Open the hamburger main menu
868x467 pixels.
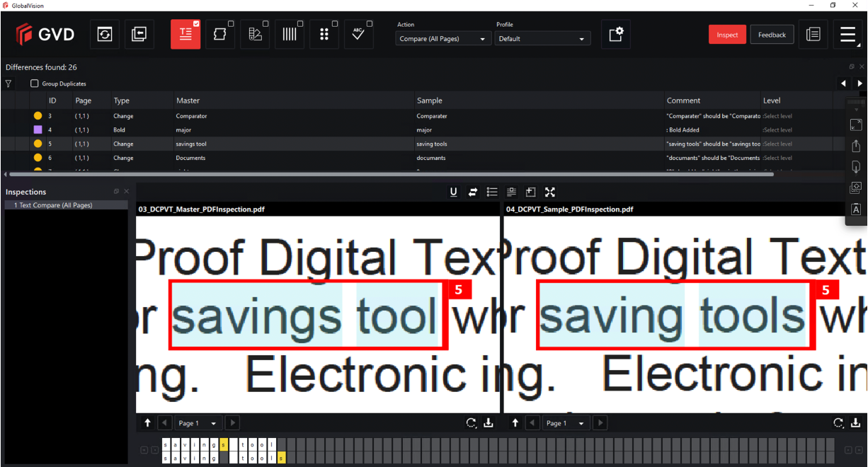pos(847,35)
